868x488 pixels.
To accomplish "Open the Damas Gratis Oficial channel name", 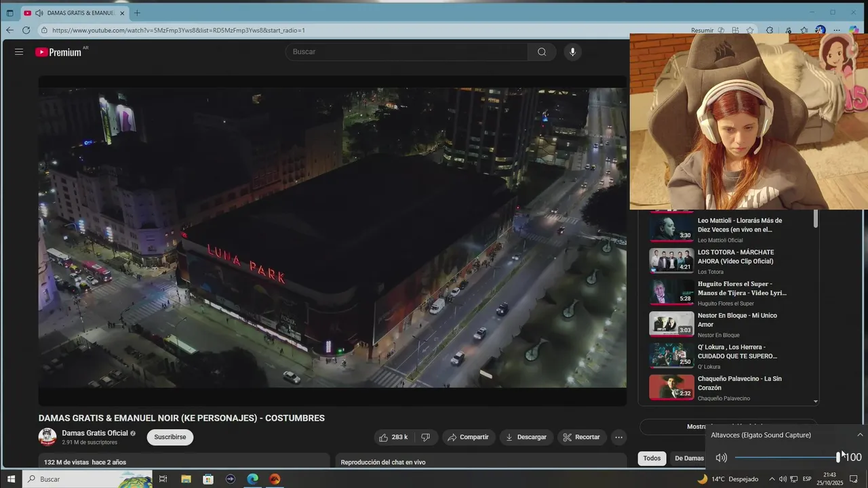I will point(95,433).
